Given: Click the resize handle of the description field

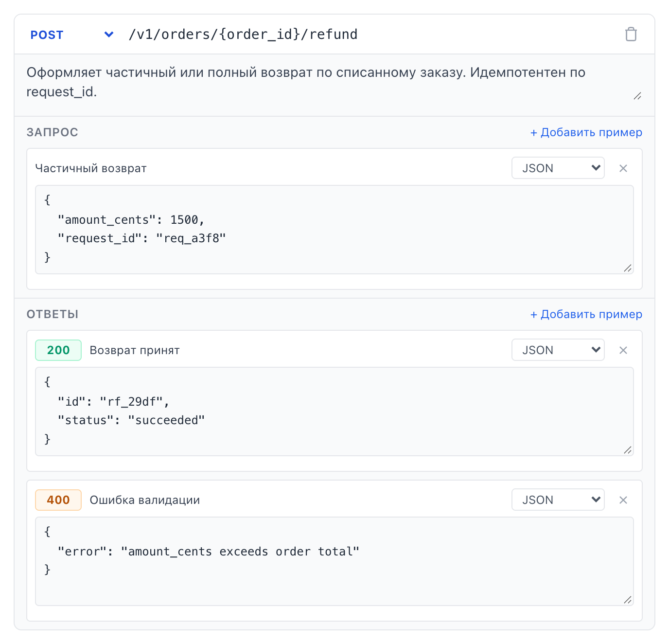Looking at the screenshot, I should click(x=637, y=96).
